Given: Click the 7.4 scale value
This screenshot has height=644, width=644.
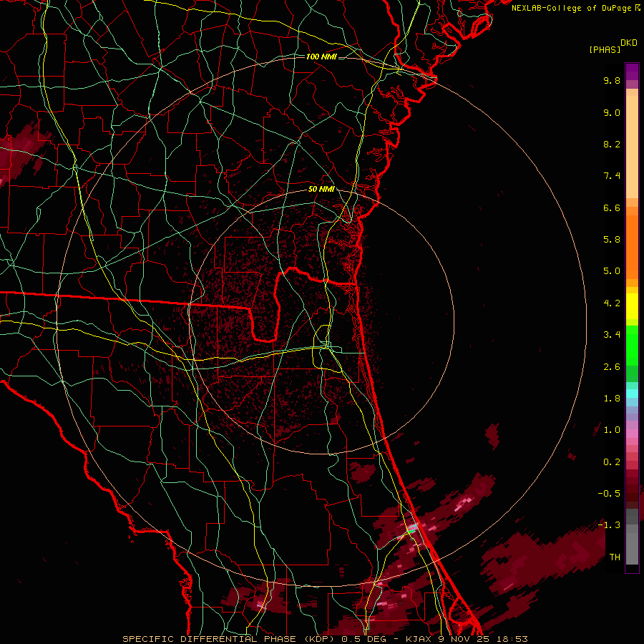Looking at the screenshot, I should point(612,176).
